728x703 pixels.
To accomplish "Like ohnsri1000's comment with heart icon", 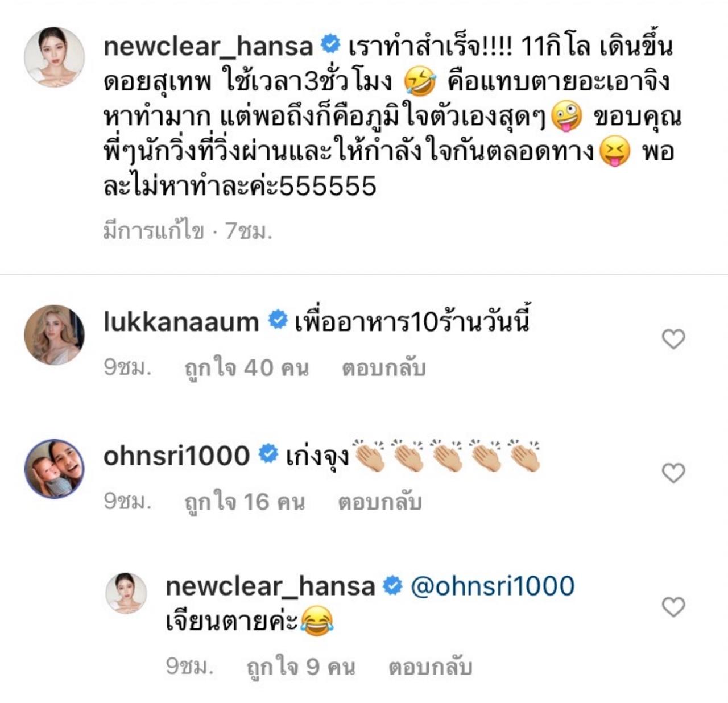I will pyautogui.click(x=673, y=473).
